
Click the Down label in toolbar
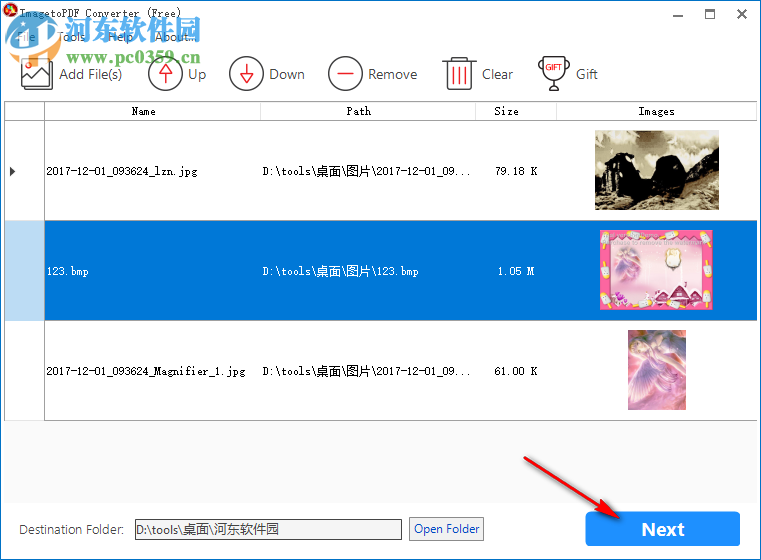(x=287, y=74)
